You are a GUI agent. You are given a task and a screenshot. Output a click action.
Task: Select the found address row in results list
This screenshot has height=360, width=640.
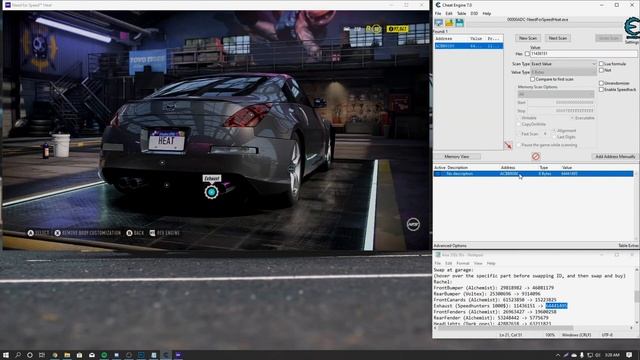tap(469, 46)
